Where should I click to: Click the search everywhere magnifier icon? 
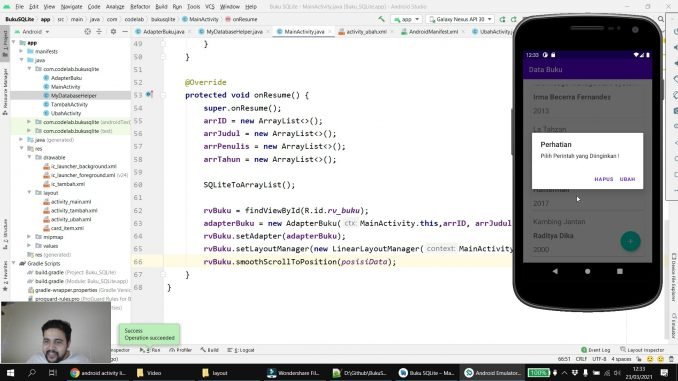click(661, 19)
